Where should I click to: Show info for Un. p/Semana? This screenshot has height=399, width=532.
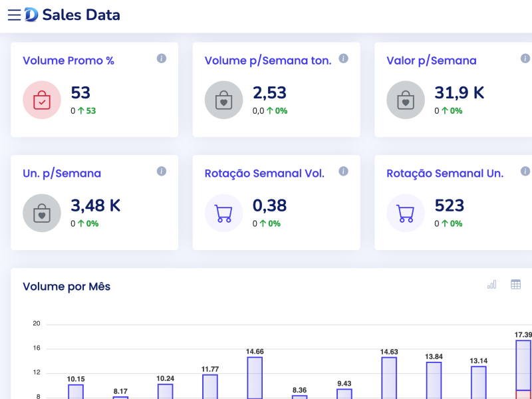[x=161, y=172]
